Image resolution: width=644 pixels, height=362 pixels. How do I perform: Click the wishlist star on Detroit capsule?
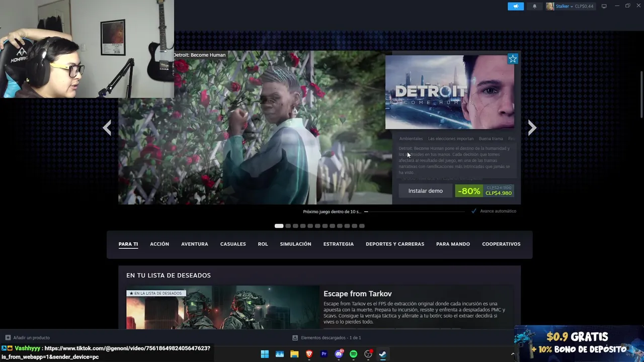coord(513,59)
